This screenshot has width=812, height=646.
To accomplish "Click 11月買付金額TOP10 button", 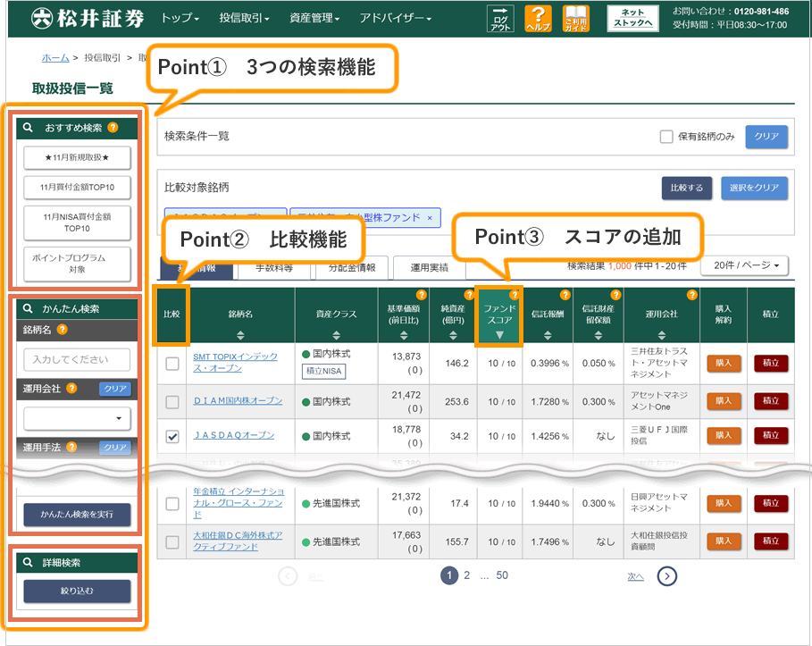I will click(x=77, y=188).
